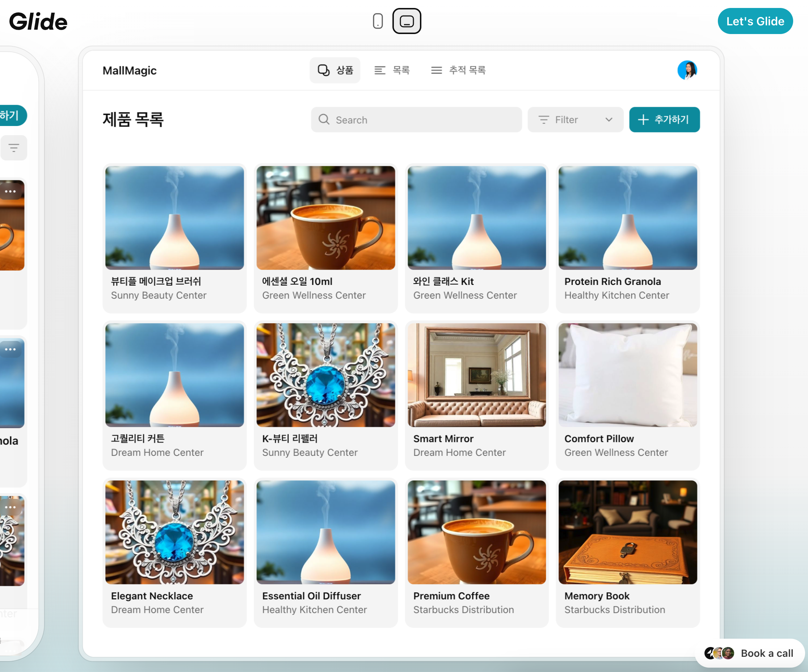Expand the Filter dropdown

[575, 120]
